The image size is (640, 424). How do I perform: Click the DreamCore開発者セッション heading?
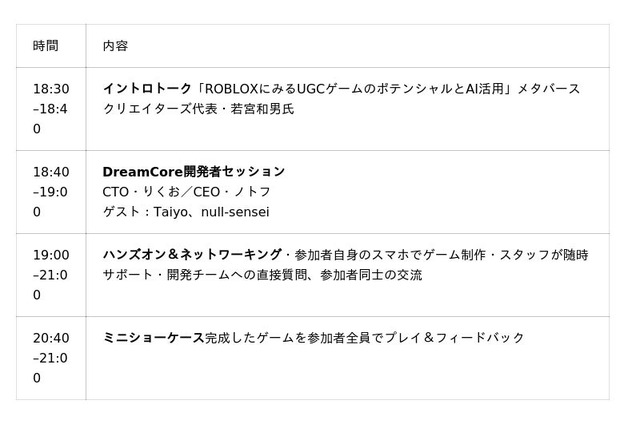point(193,172)
